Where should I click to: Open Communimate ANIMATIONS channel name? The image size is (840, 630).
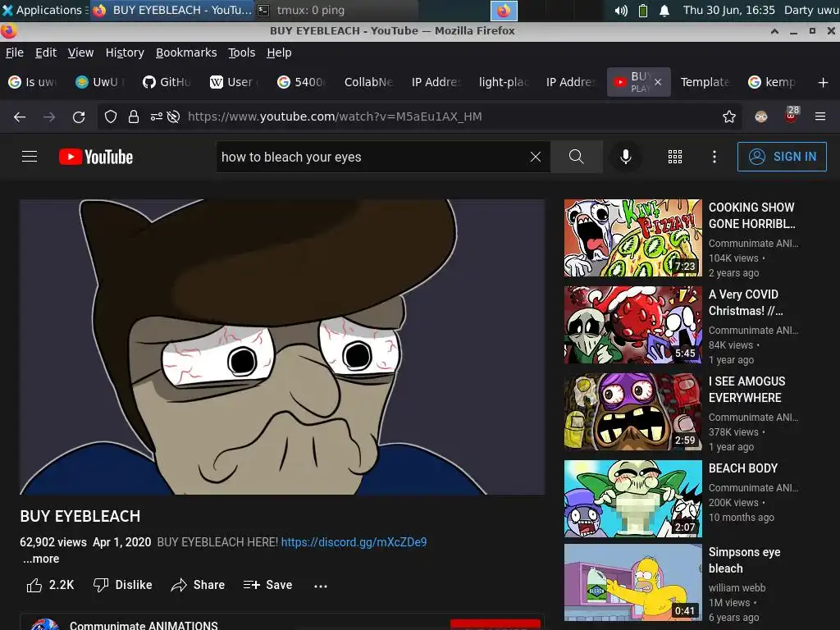[x=144, y=625]
